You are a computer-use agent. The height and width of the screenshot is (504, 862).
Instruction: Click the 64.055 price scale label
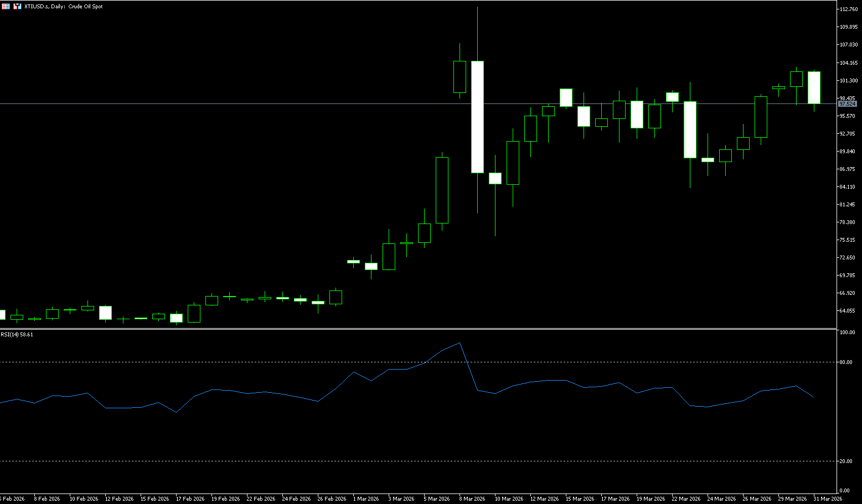pyautogui.click(x=849, y=311)
